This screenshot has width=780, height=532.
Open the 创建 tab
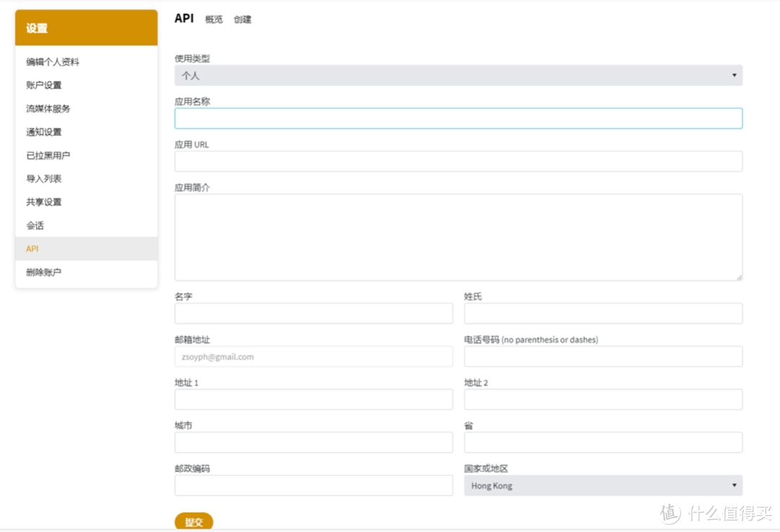(243, 19)
